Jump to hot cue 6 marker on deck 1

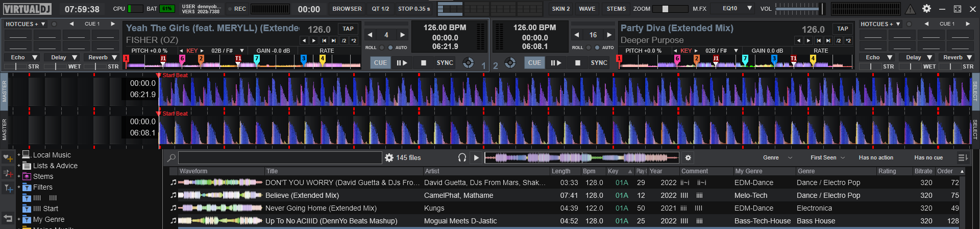[182, 59]
